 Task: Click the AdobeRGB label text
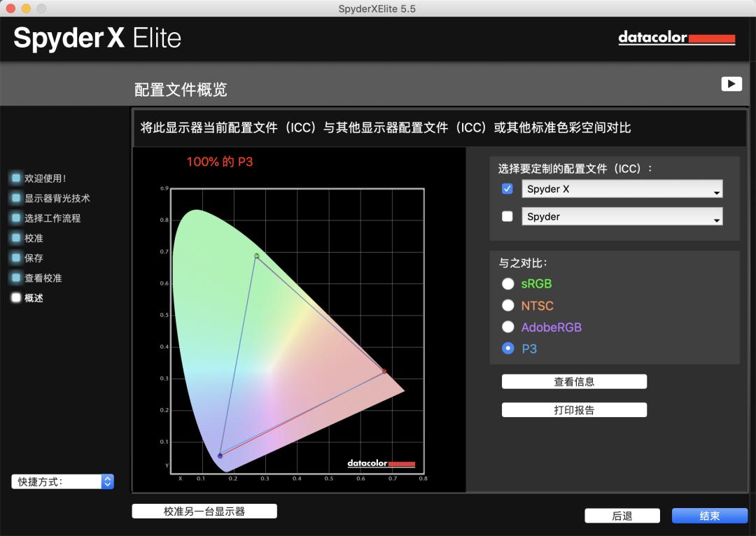[551, 327]
